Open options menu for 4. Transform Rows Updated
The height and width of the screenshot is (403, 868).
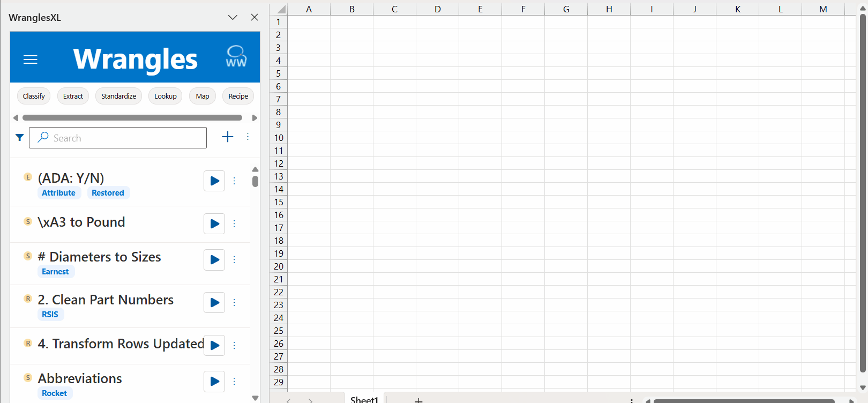pyautogui.click(x=234, y=345)
